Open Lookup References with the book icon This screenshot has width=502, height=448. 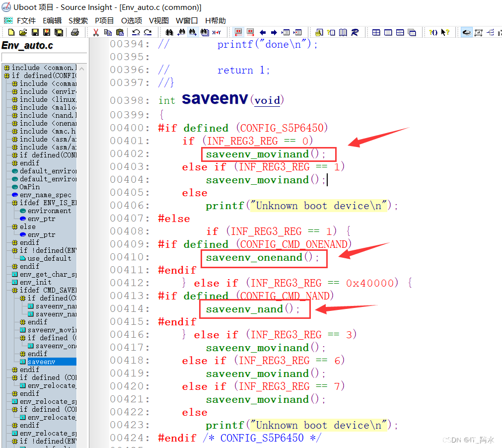point(342,32)
